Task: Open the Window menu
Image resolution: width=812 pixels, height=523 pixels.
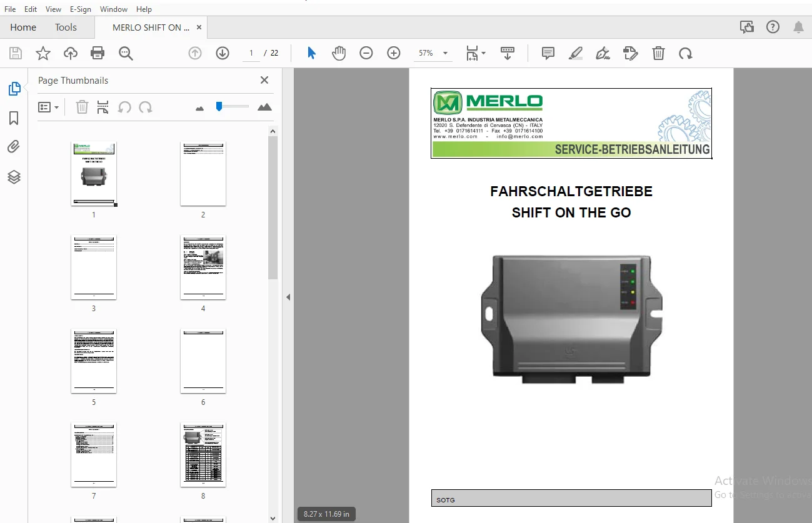Action: (114, 9)
